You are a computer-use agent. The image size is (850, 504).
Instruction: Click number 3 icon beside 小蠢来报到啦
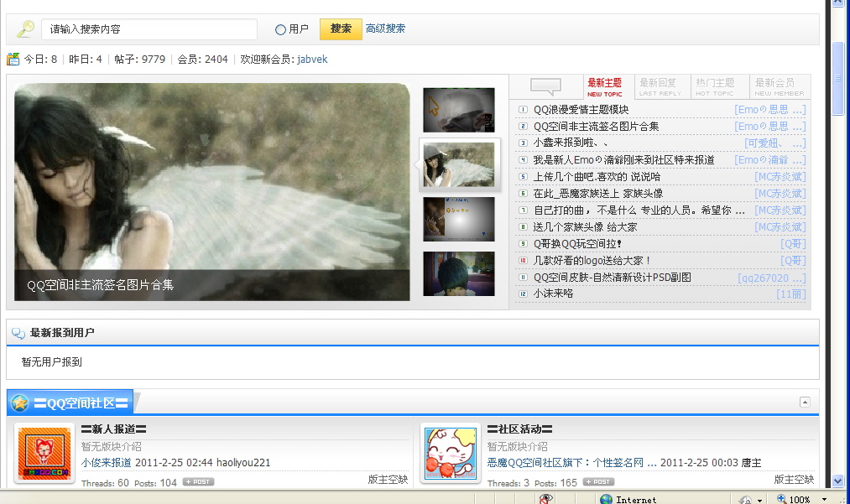[523, 143]
